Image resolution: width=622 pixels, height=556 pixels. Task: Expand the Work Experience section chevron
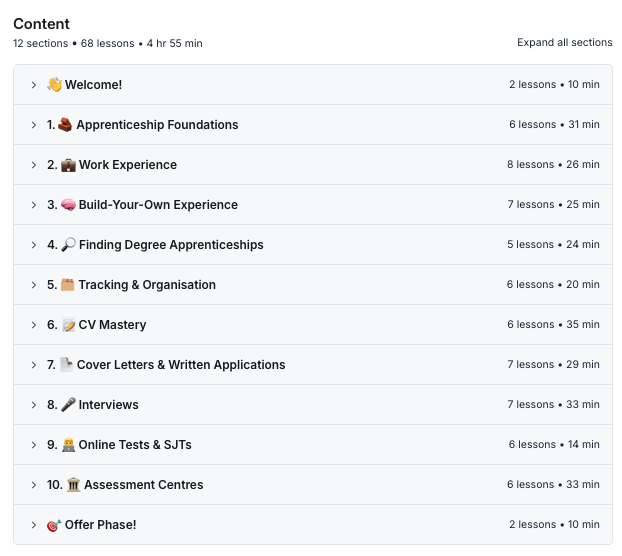[33, 165]
